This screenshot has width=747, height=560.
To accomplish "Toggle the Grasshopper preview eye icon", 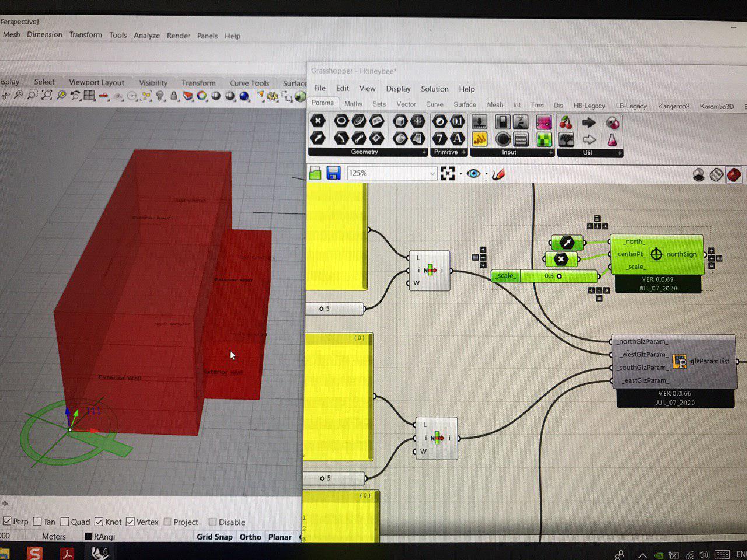I will point(473,174).
